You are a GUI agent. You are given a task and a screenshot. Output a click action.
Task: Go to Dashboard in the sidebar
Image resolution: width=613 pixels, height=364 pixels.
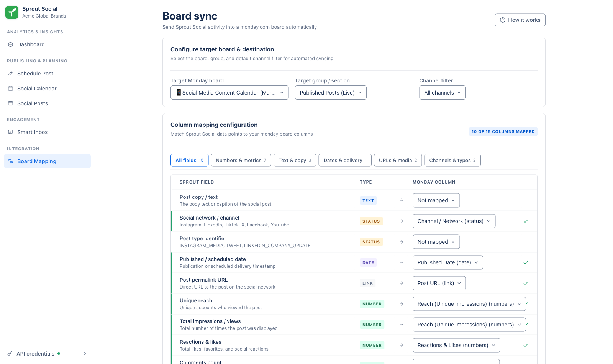tap(47, 44)
